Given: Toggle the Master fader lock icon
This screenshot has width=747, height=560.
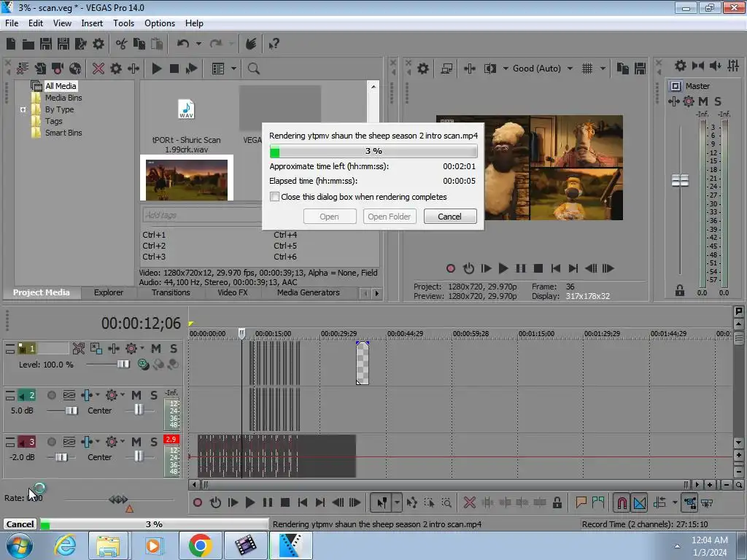Looking at the screenshot, I should tap(680, 290).
